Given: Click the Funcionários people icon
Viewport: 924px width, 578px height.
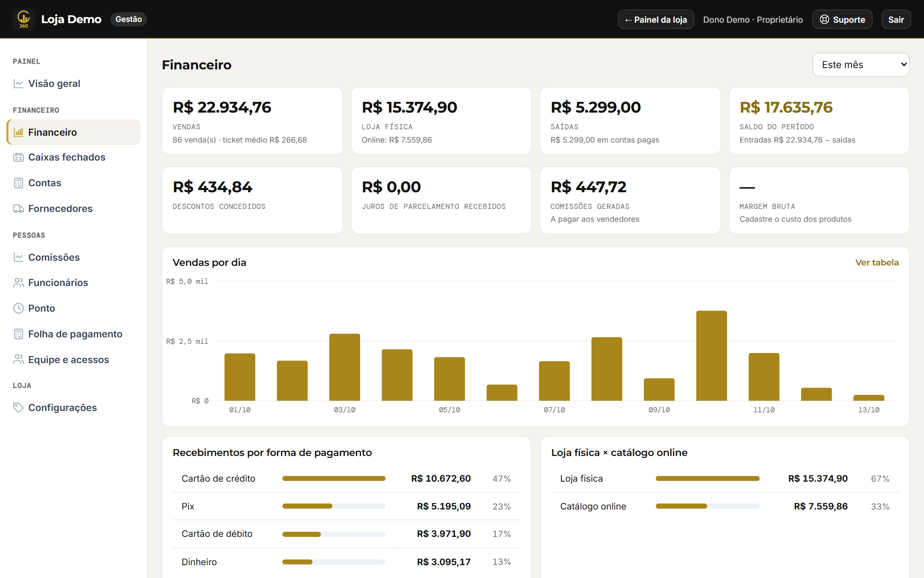Looking at the screenshot, I should pyautogui.click(x=18, y=283).
